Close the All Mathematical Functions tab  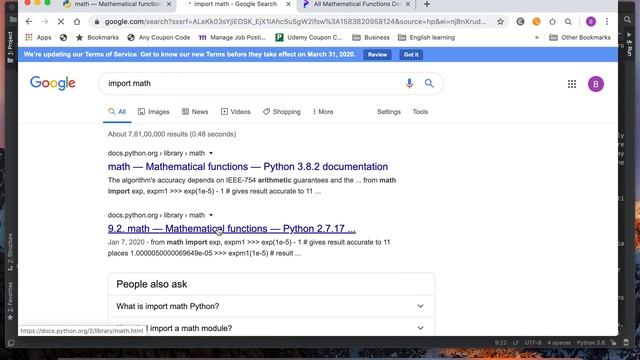point(408,4)
